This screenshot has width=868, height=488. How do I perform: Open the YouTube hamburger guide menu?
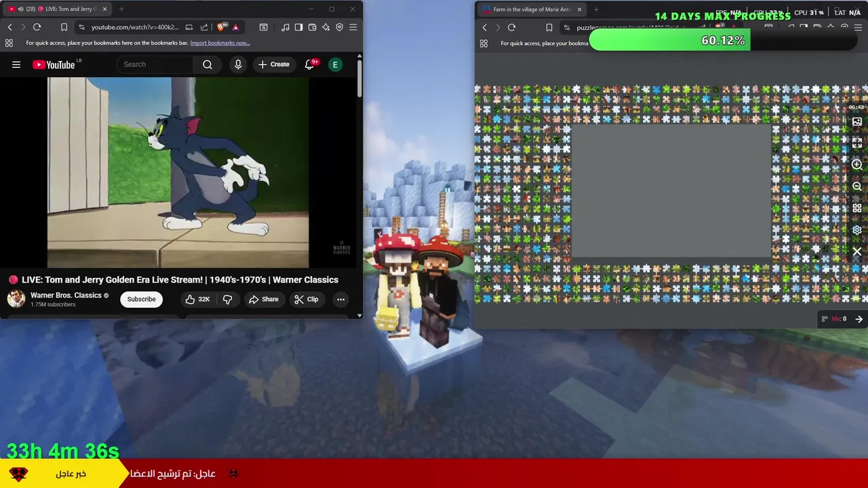16,64
